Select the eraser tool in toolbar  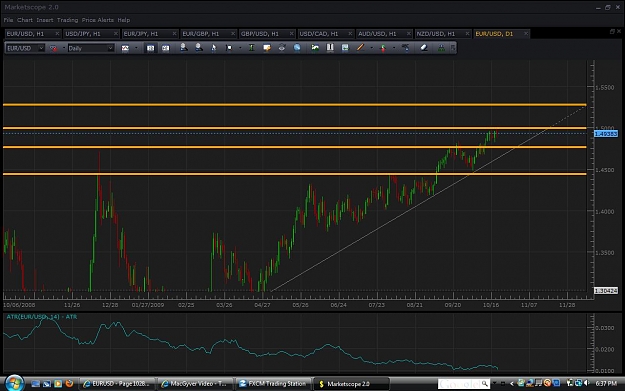tap(424, 48)
